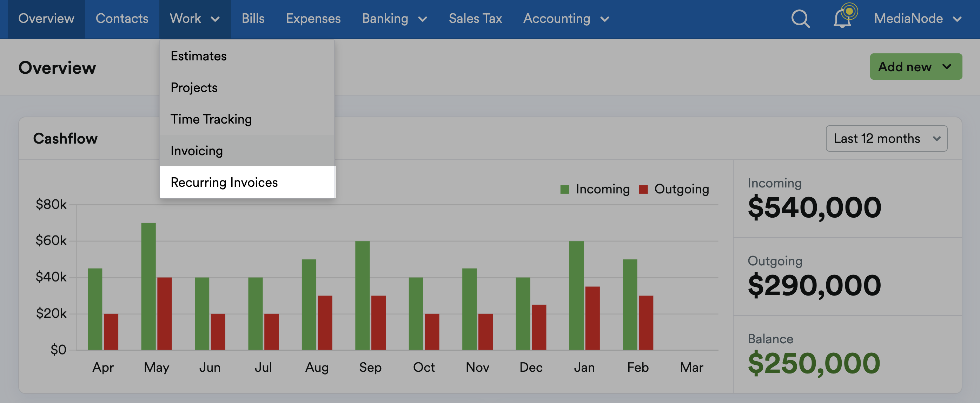Go to the Sales Tax page
This screenshot has height=403, width=980.
pos(475,18)
